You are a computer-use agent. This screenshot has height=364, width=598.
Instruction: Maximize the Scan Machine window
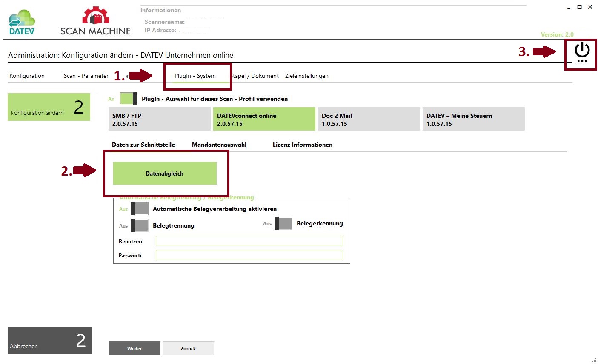pyautogui.click(x=579, y=7)
